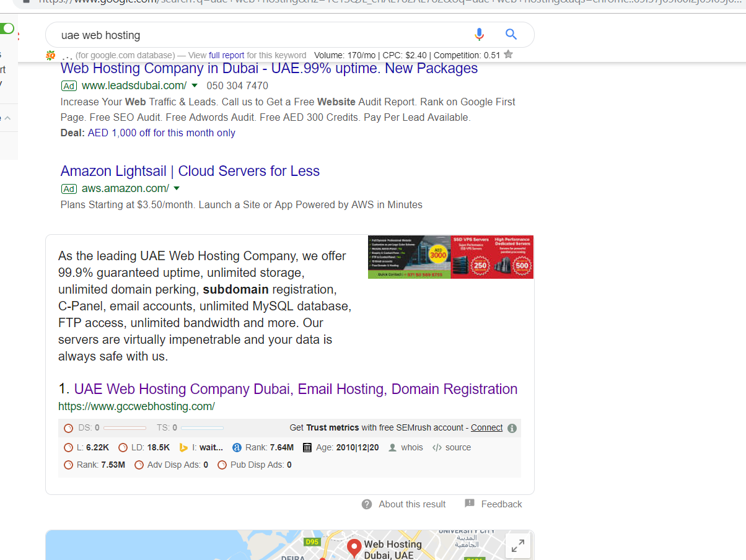Viewport: 746px width, 560px height.
Task: Click the phone number 050 304 7470
Action: (x=237, y=85)
